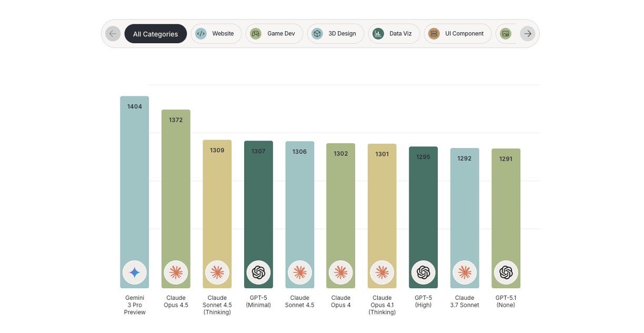Click the OpenAI logo on GPT-5.1 (None) bar

tap(506, 272)
